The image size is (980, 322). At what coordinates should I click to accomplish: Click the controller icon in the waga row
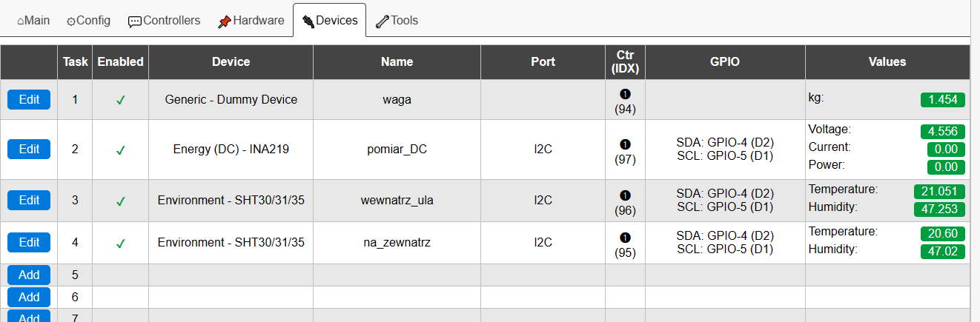(x=624, y=94)
